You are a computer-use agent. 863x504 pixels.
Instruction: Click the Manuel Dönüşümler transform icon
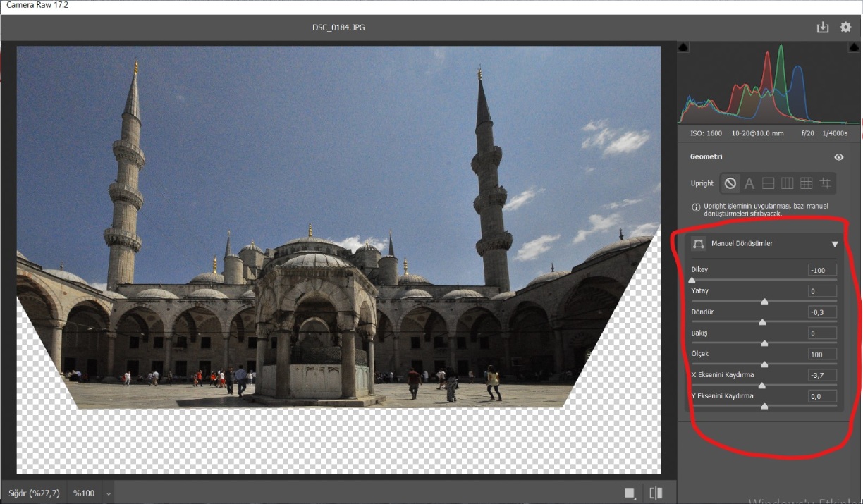click(x=699, y=244)
